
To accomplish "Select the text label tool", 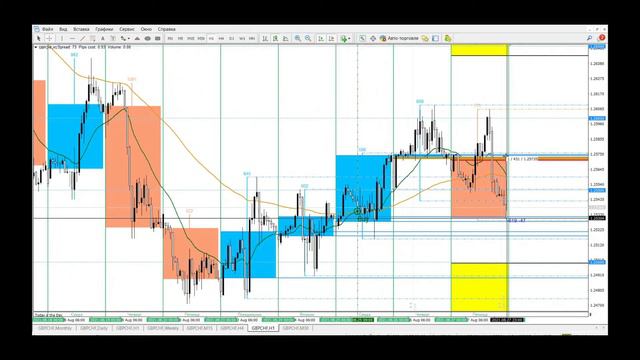I will [113, 38].
